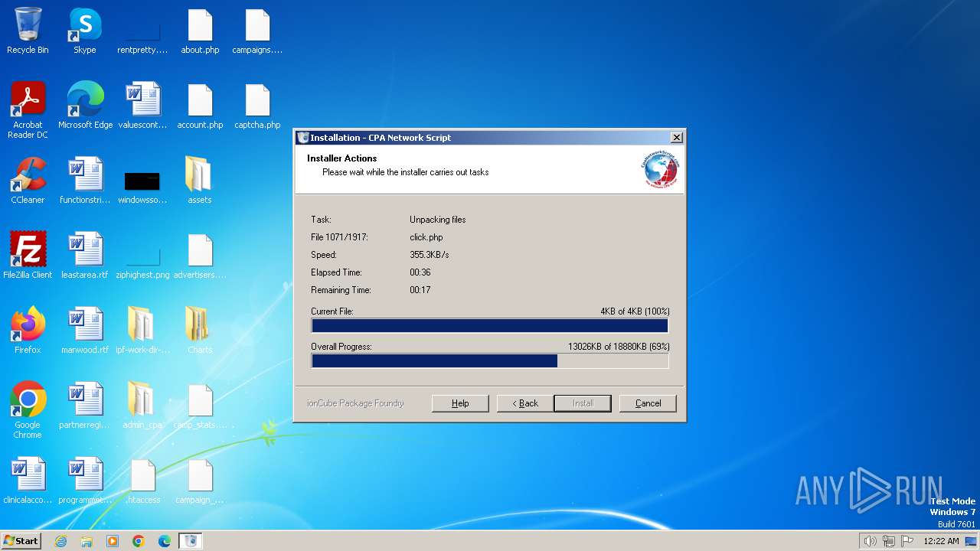Viewport: 980px width, 551px height.
Task: Cancel the CPA Network Script installation
Action: click(x=648, y=403)
